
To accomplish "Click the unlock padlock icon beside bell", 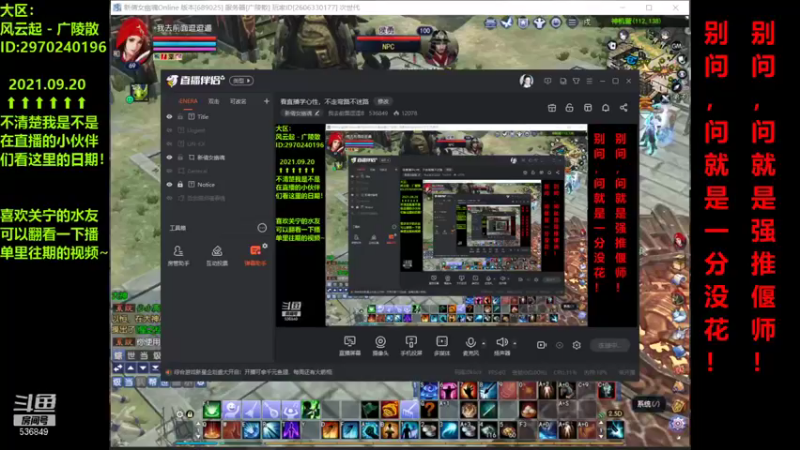I will coord(569,108).
